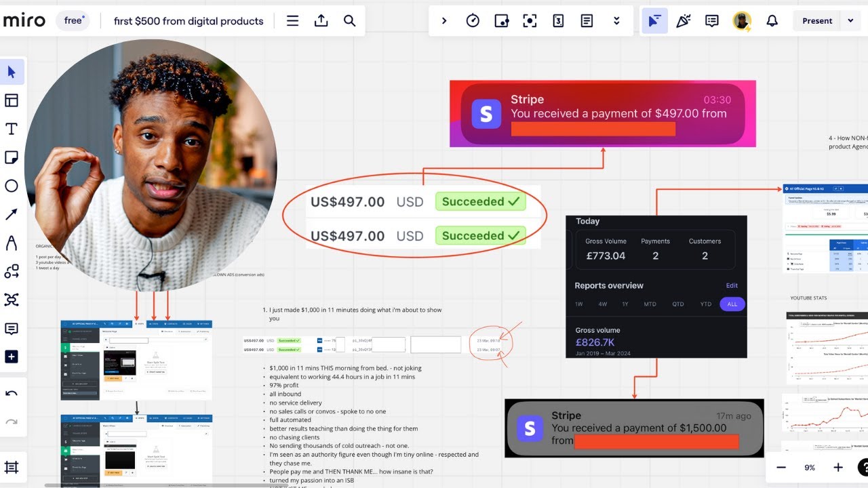Open the comments panel in top bar
868x488 pixels.
(711, 21)
